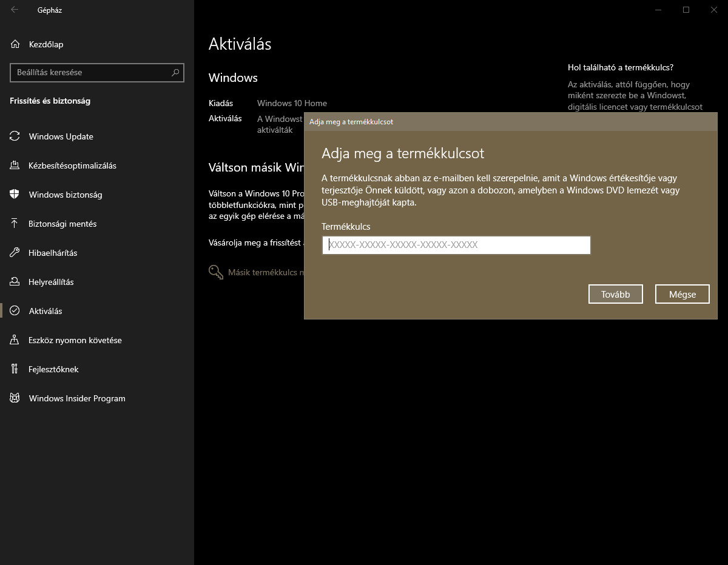The width and height of the screenshot is (728, 565).
Task: Click the Windows biztonság shield icon
Action: pos(15,195)
